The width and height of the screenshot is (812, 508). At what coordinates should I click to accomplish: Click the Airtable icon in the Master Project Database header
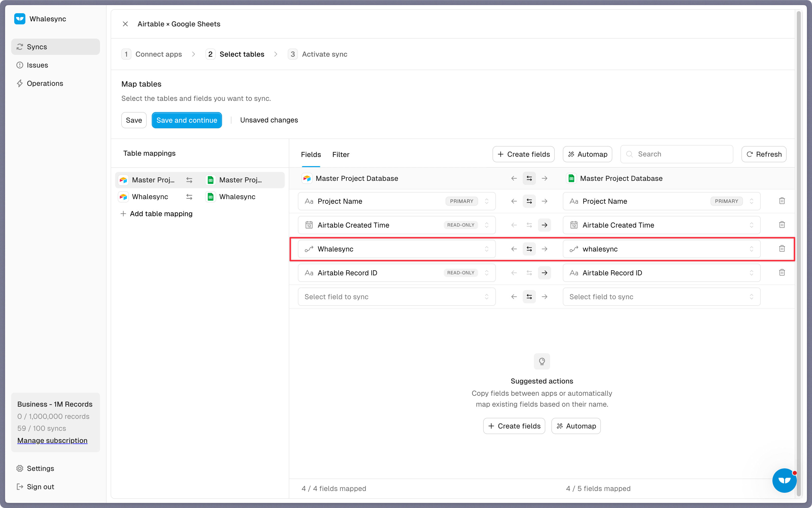[307, 178]
